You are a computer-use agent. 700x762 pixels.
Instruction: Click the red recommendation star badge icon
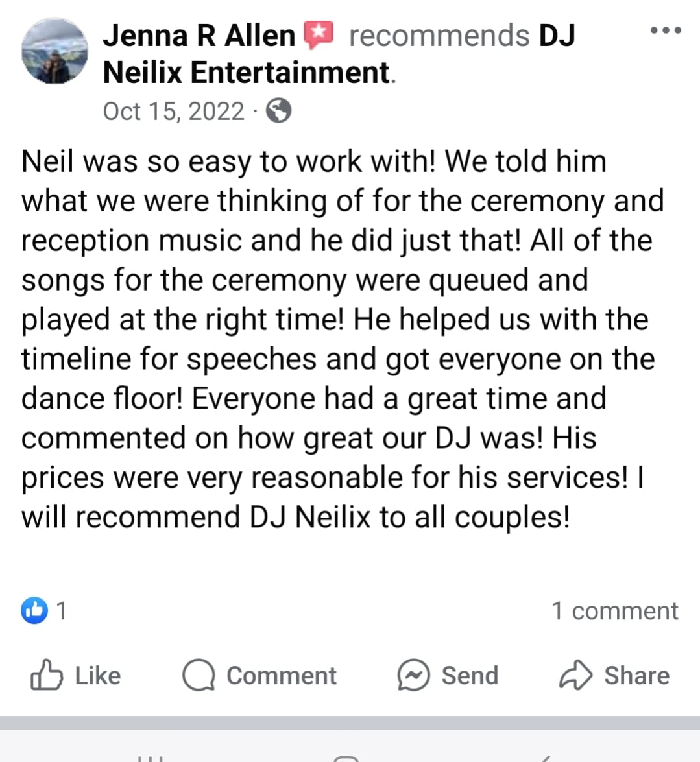point(319,35)
